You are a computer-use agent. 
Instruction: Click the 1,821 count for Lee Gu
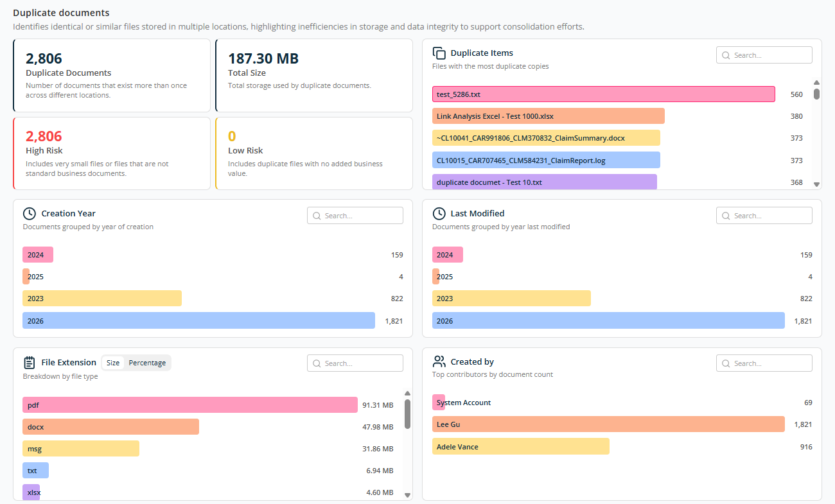pos(804,424)
